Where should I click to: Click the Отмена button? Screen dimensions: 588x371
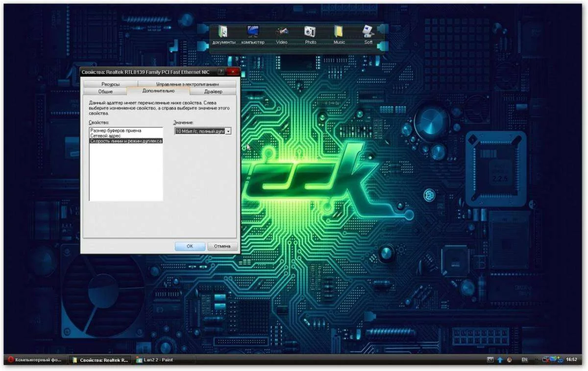[x=222, y=246]
